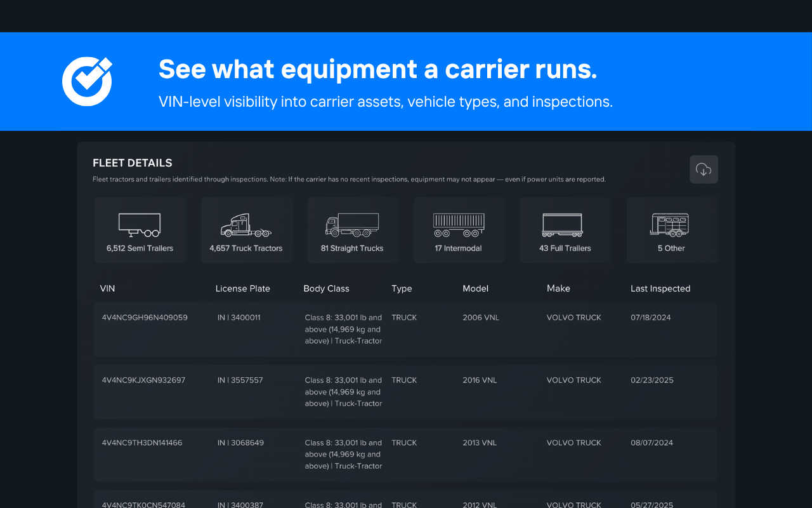Click the Body Class column header
The width and height of the screenshot is (812, 508).
click(x=326, y=288)
